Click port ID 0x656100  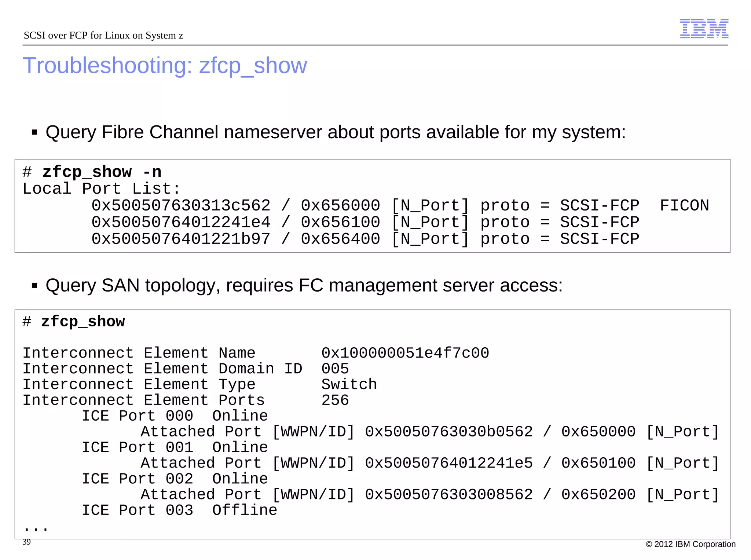click(x=340, y=222)
